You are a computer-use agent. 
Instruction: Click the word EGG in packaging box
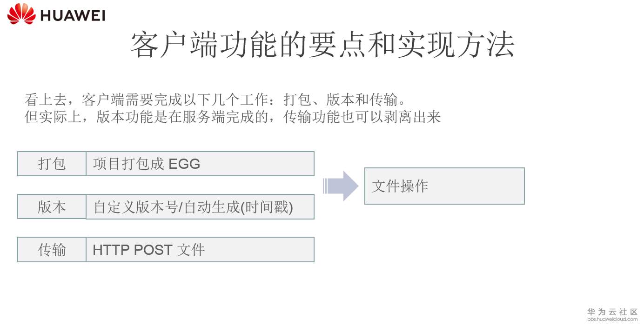click(184, 164)
